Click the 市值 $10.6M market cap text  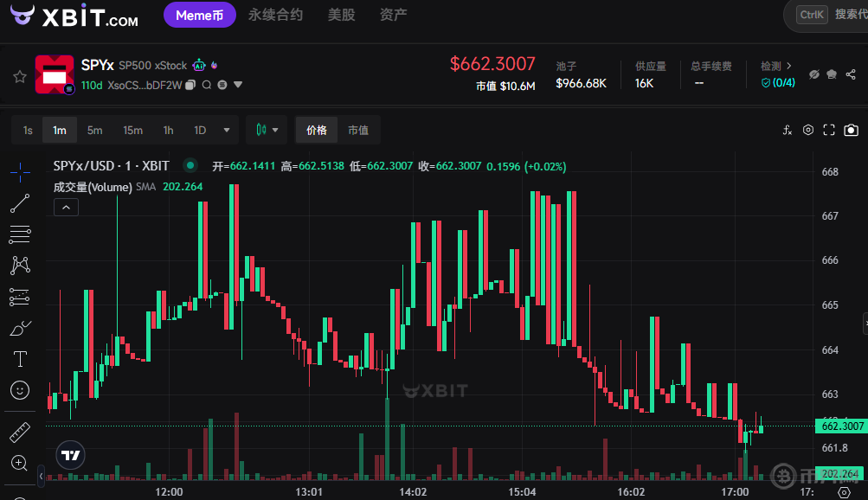[x=505, y=87]
